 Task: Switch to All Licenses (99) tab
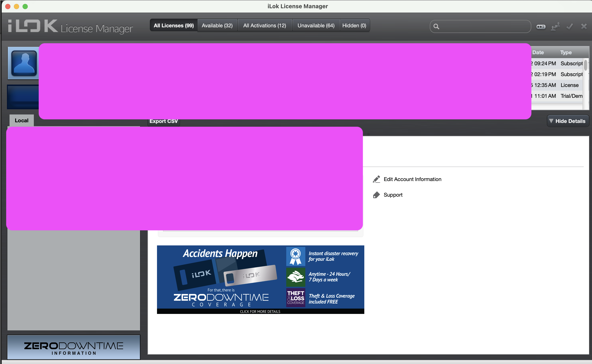(x=173, y=26)
